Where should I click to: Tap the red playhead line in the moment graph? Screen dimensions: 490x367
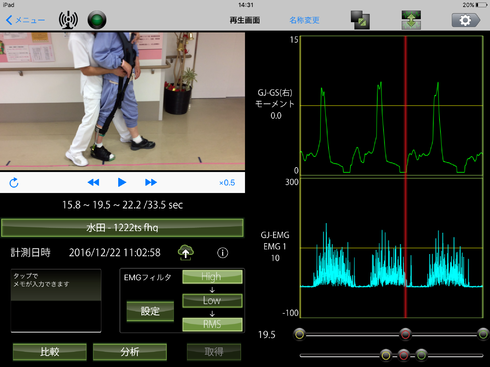click(x=406, y=105)
